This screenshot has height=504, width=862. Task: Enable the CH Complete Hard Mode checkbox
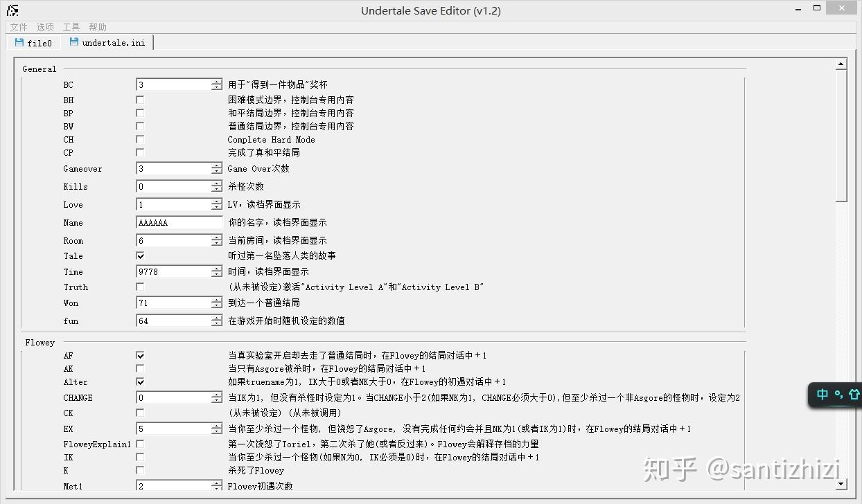click(140, 138)
